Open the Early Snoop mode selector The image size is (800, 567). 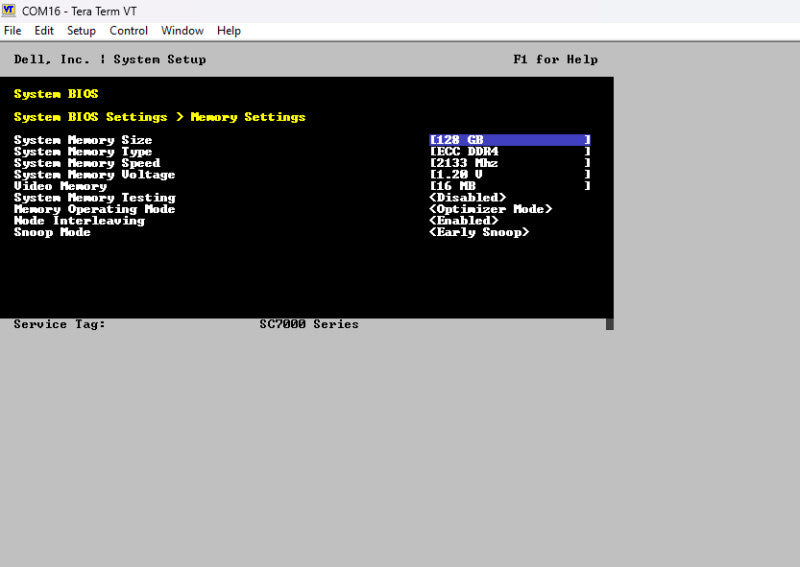[x=479, y=232]
